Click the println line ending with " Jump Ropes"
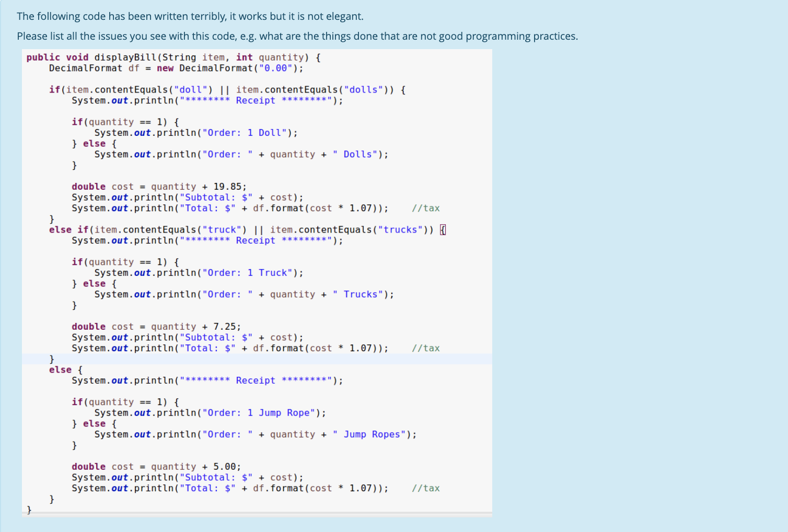Screen dimensions: 788x532 click(256, 434)
